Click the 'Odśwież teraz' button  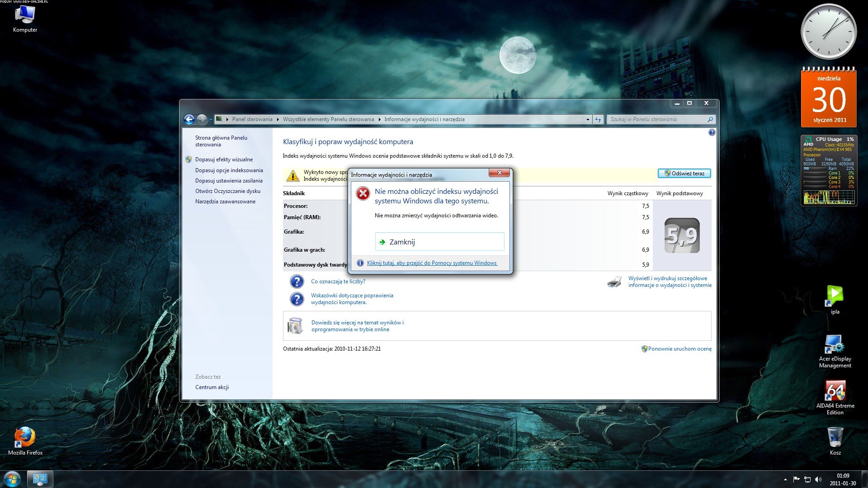point(684,174)
